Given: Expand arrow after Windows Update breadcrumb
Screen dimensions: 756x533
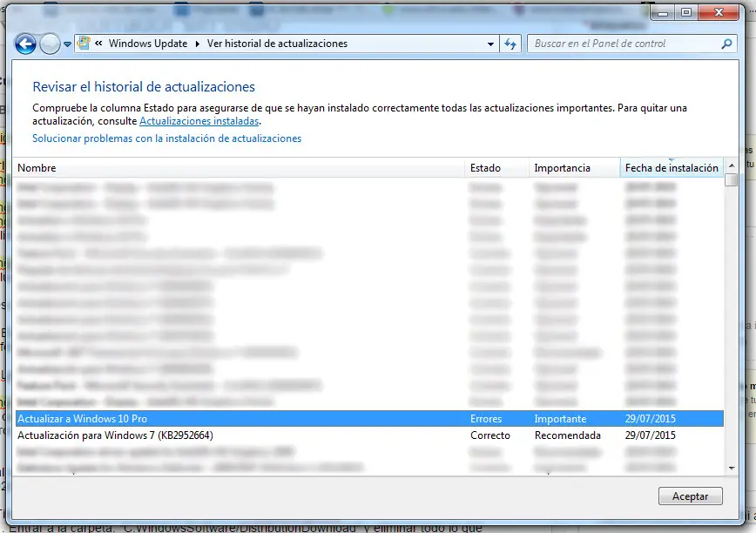Looking at the screenshot, I should 197,44.
